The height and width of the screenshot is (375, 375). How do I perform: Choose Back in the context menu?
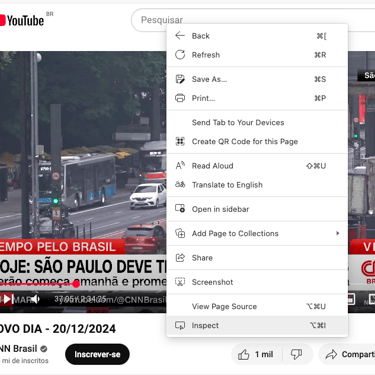coord(257,36)
